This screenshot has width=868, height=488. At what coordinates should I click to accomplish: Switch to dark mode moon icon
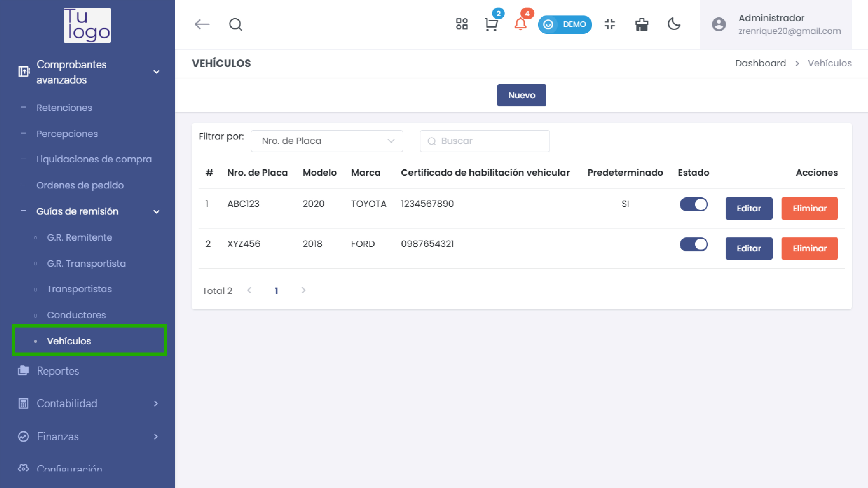click(x=674, y=24)
